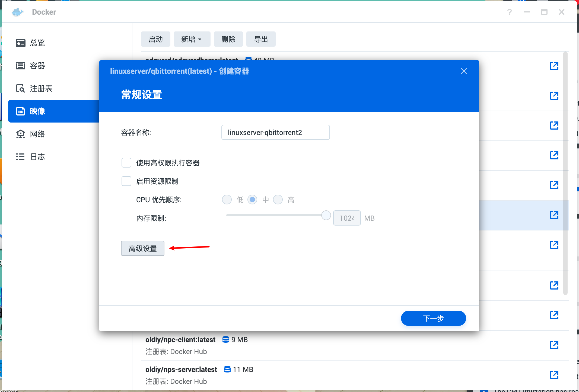The width and height of the screenshot is (579, 392).
Task: Open external link for adguard/adguardhome image
Action: coord(554,66)
